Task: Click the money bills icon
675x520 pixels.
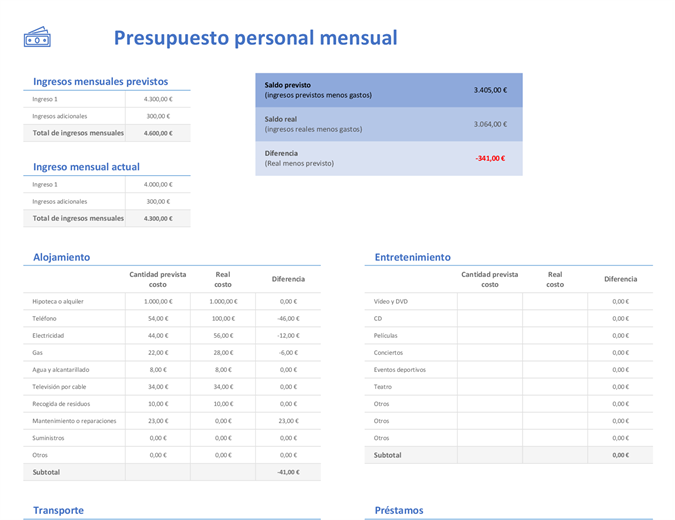Action: (x=37, y=37)
